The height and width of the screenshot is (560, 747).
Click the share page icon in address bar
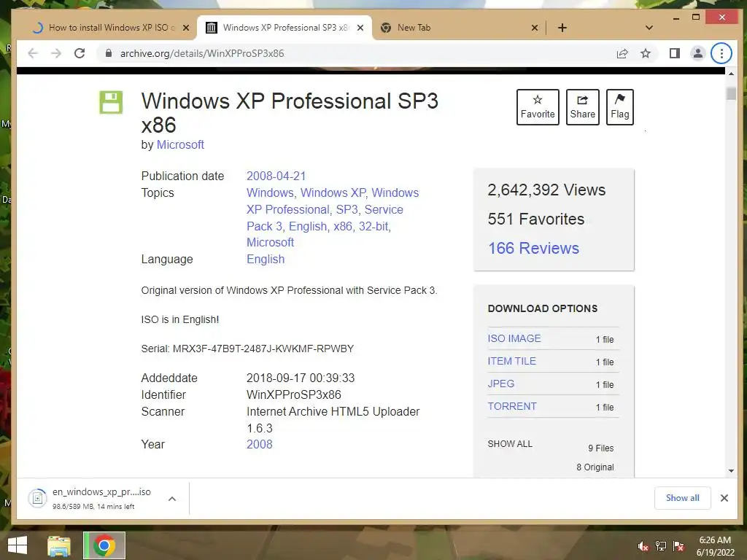tap(622, 53)
